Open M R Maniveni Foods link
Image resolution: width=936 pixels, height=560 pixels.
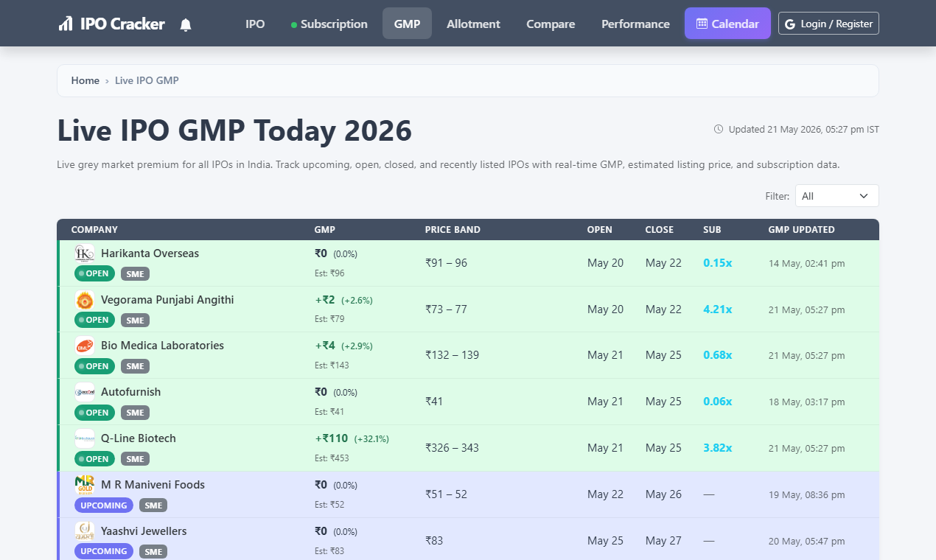(x=153, y=485)
